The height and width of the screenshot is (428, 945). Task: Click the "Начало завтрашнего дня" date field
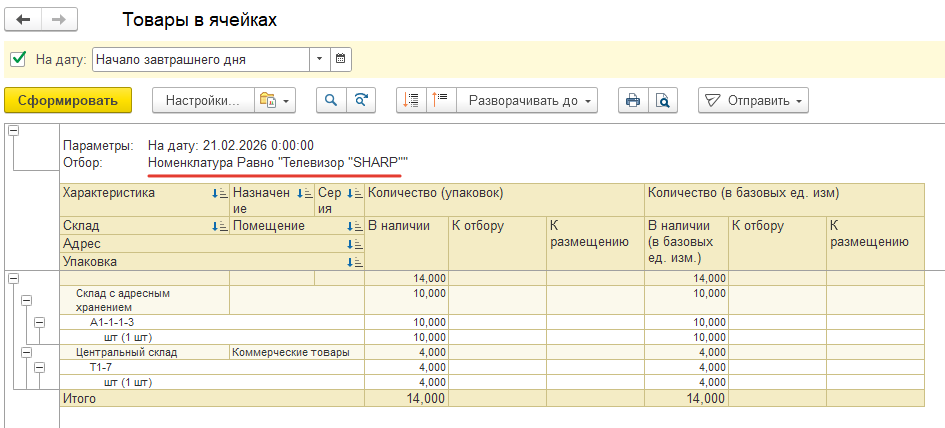(200, 59)
